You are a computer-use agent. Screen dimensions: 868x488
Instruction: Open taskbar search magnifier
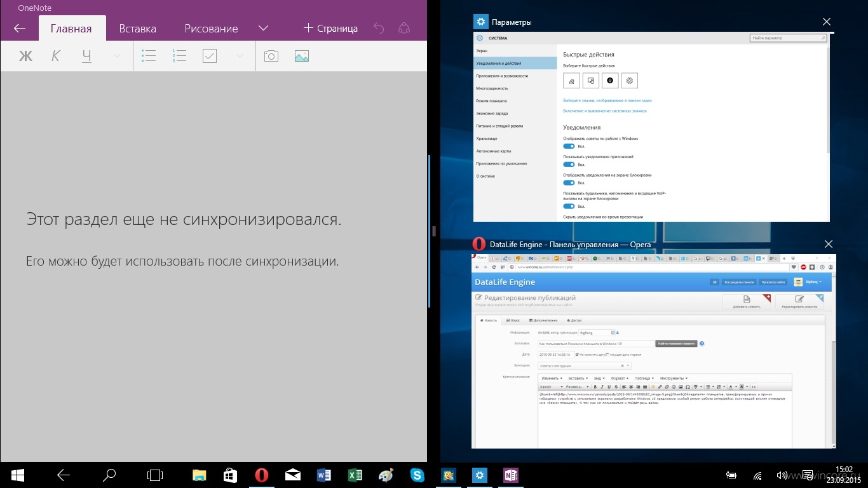click(x=109, y=475)
